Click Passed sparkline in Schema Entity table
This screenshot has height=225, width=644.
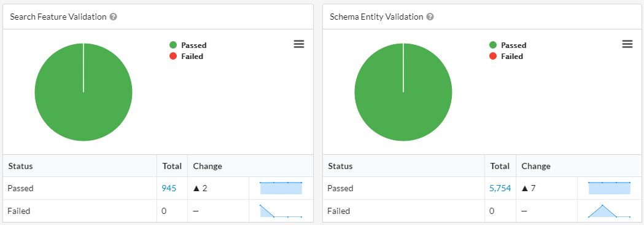tap(609, 188)
